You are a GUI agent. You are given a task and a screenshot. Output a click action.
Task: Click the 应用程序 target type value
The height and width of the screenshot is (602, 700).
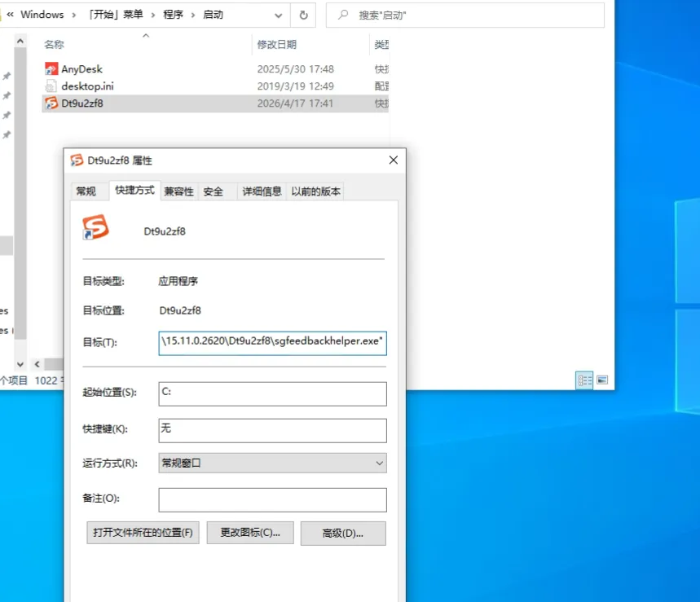pos(178,281)
